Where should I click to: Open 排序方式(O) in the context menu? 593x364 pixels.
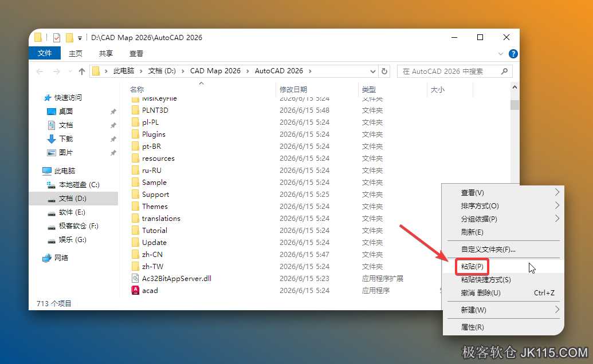point(504,206)
